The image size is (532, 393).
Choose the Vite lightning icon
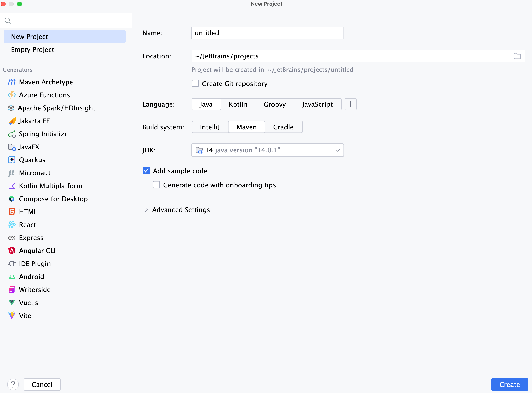pyautogui.click(x=12, y=316)
